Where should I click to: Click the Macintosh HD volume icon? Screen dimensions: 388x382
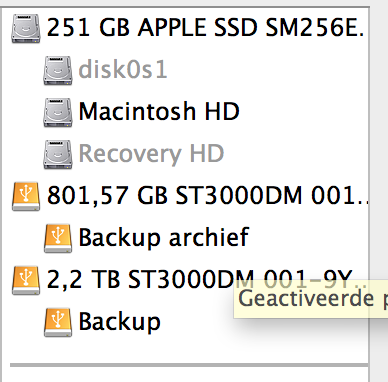point(58,112)
